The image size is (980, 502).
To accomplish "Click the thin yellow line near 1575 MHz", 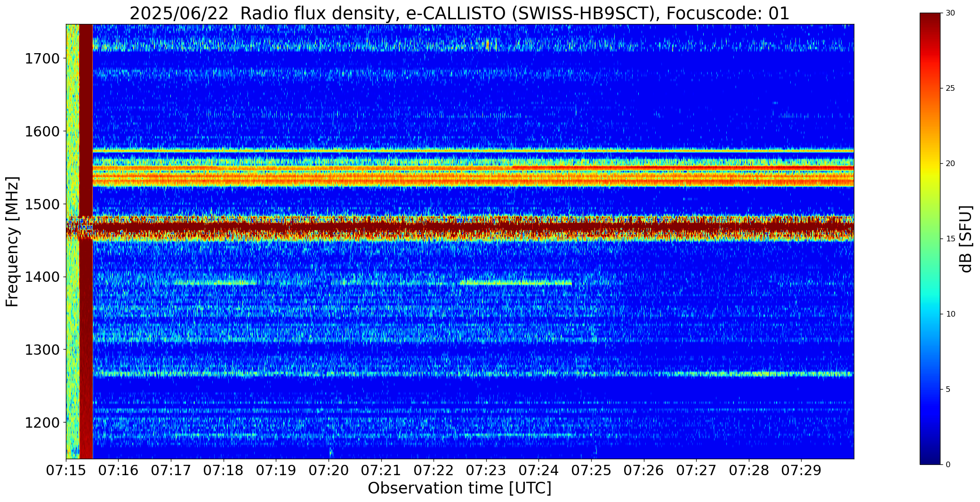I will 473,151.
